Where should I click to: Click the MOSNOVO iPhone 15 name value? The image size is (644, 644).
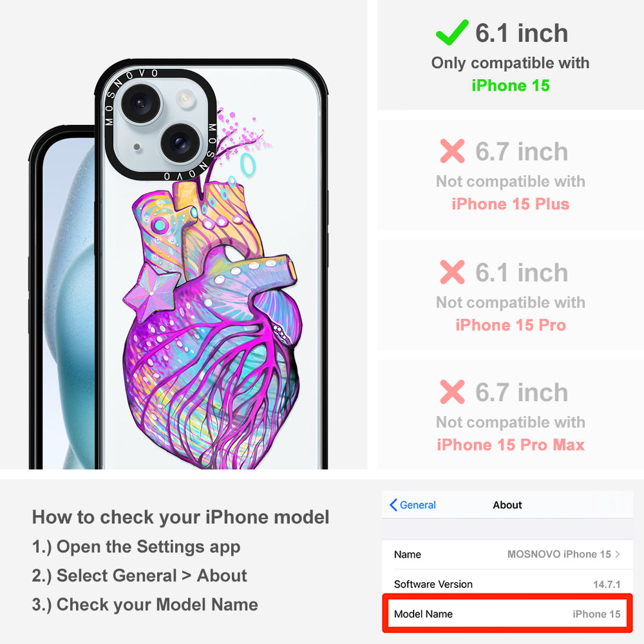pos(559,554)
